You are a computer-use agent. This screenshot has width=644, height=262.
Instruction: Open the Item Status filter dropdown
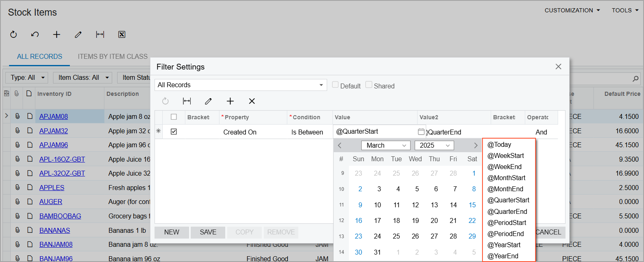134,77
